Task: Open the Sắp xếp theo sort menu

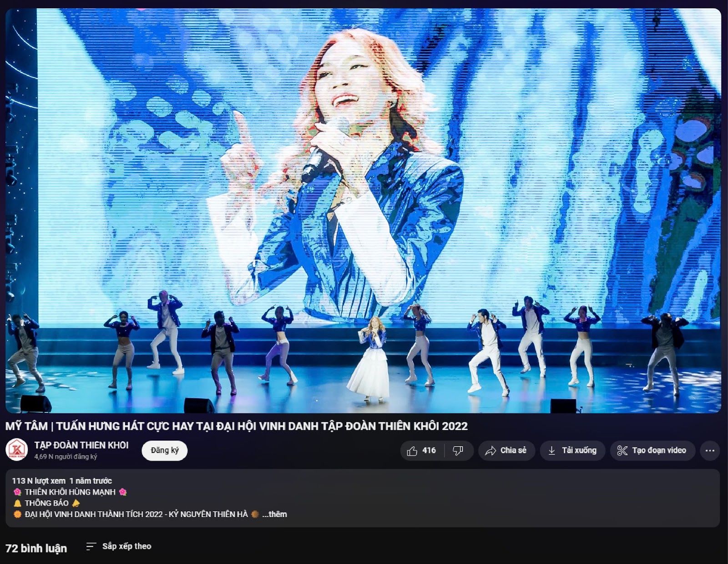Action: 119,546
